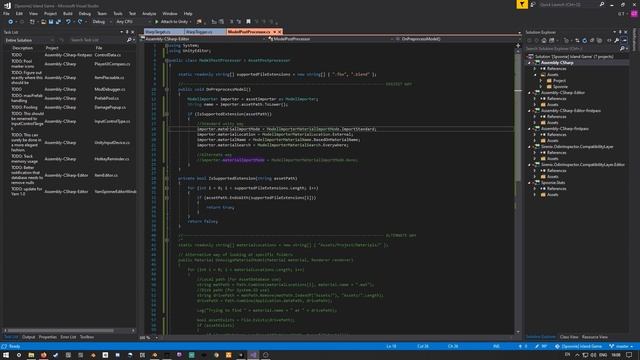Open the Window menu

pos(170,13)
